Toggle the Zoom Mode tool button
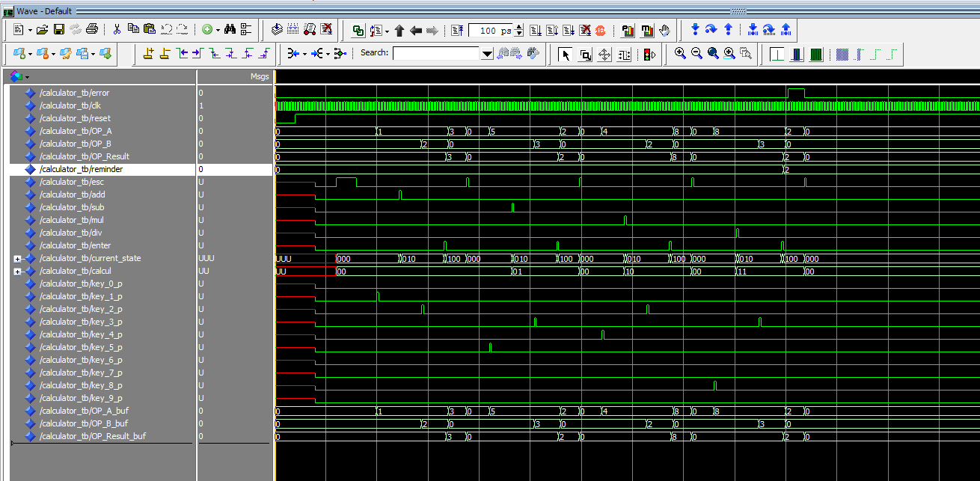 586,54
